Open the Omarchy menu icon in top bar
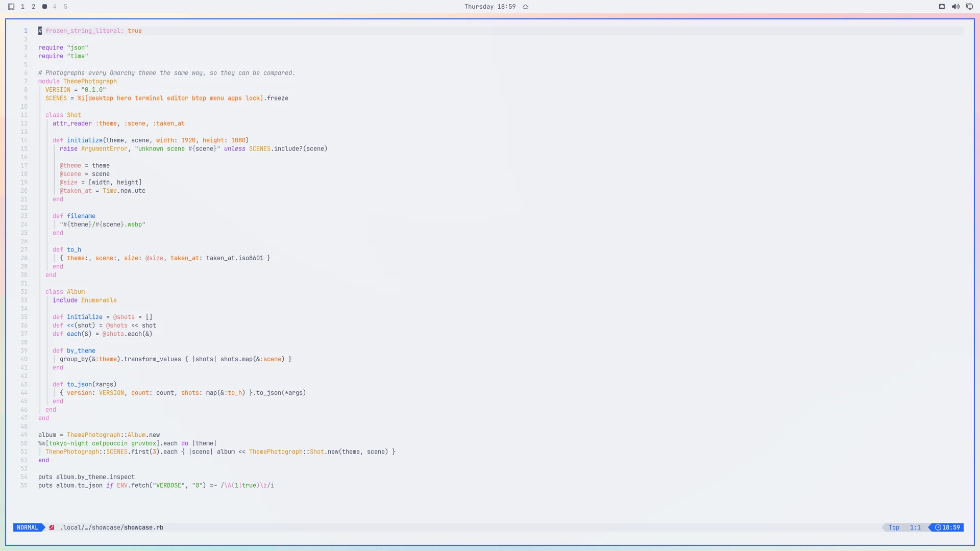The image size is (980, 551). [x=11, y=7]
